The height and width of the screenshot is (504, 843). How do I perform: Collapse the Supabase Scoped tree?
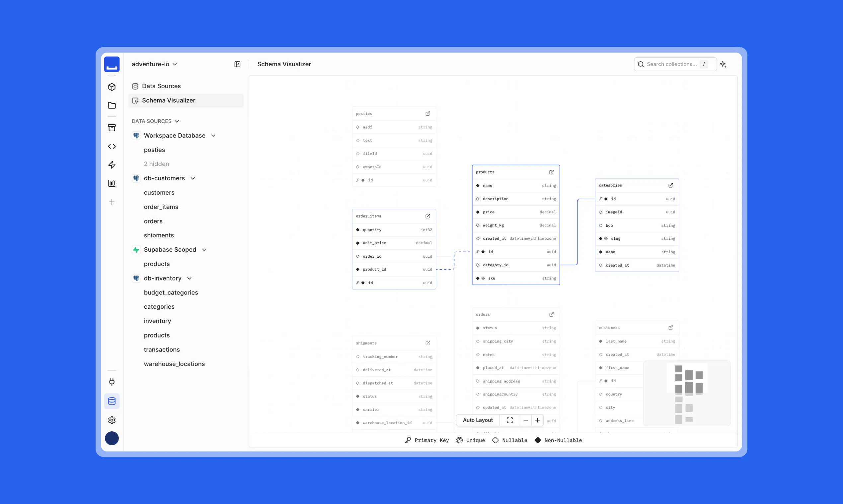click(x=204, y=250)
